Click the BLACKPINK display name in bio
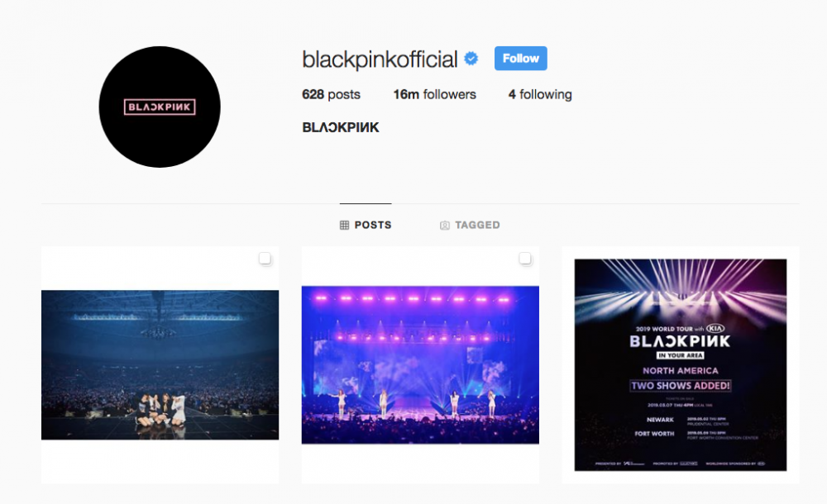 (341, 127)
